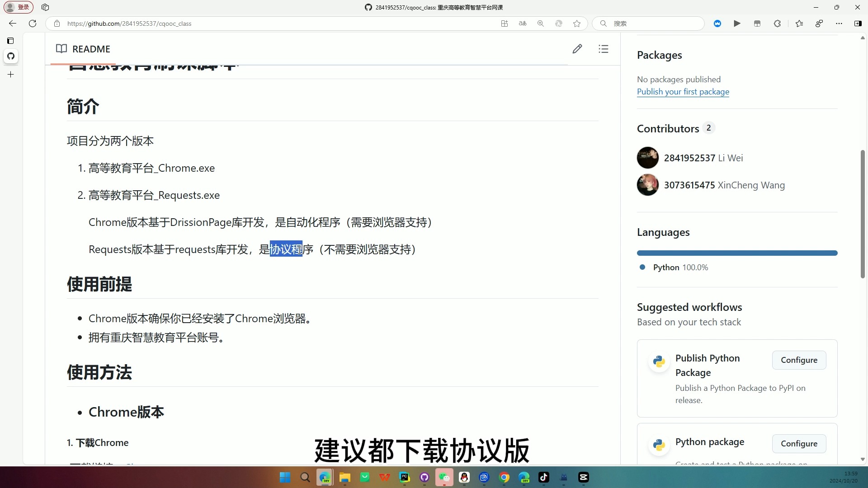The width and height of the screenshot is (868, 488).
Task: Click the play-shaped extension icon
Action: 737,23
